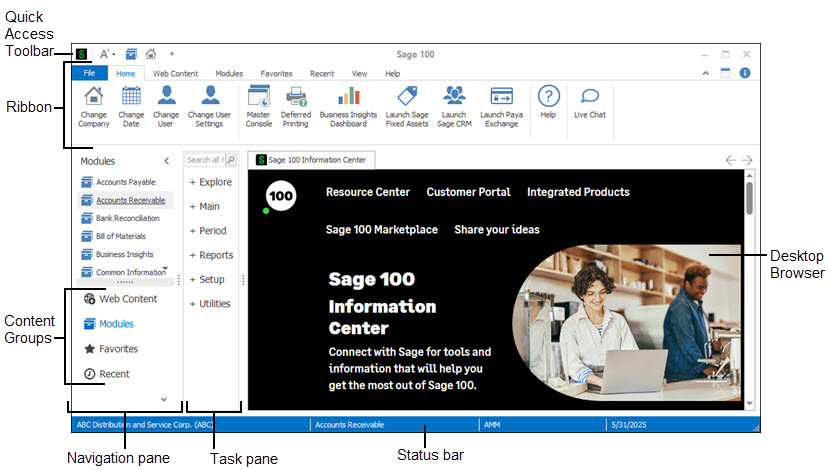
Task: Open Deferred Printing
Action: click(296, 97)
